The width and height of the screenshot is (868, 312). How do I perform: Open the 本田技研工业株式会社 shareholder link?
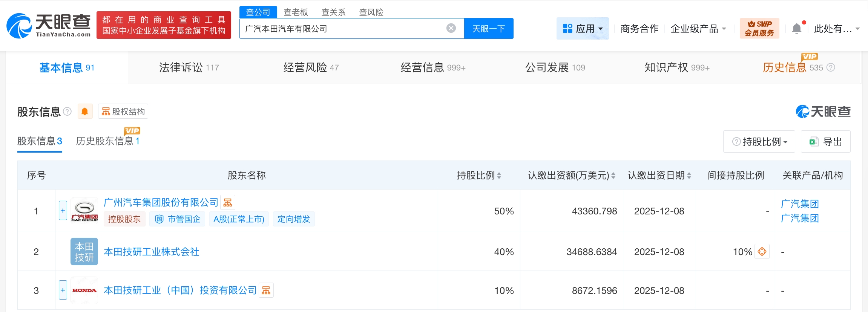click(151, 252)
